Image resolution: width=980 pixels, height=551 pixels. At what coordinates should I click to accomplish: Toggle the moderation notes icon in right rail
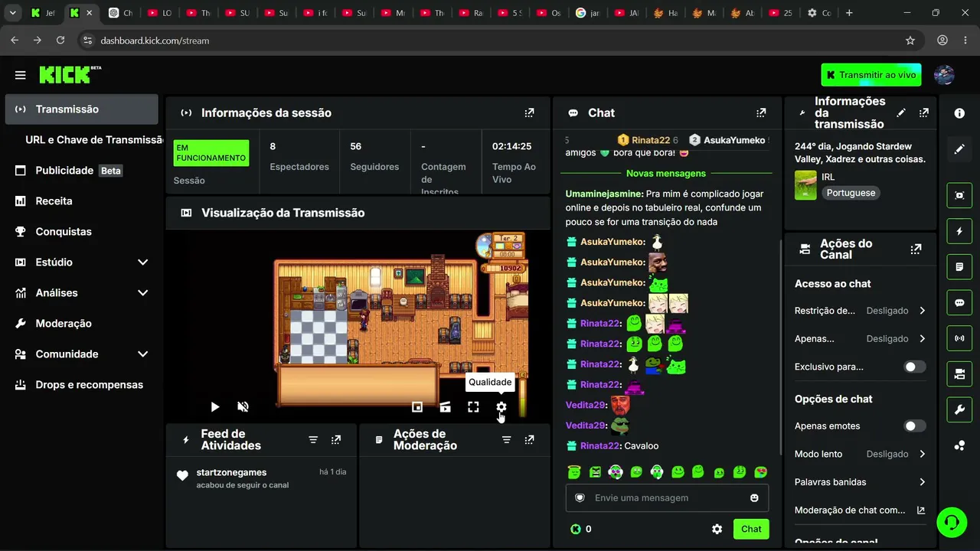pyautogui.click(x=959, y=267)
